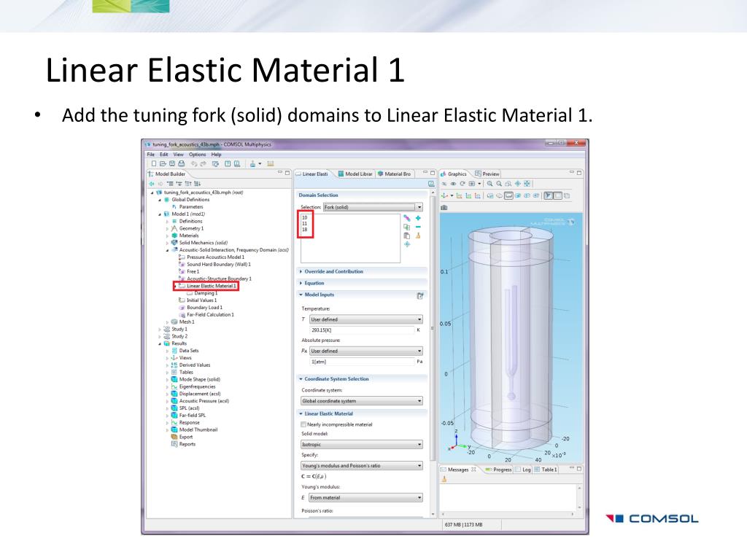Click the Model Inputs section settings icon

tap(420, 296)
